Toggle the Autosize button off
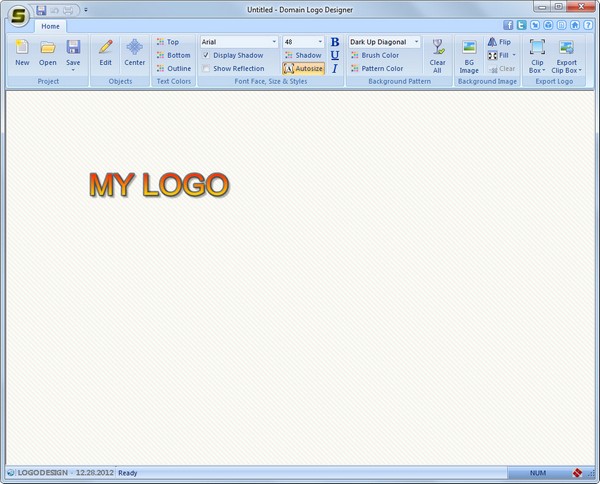Viewport: 600px width, 484px height. [x=303, y=68]
